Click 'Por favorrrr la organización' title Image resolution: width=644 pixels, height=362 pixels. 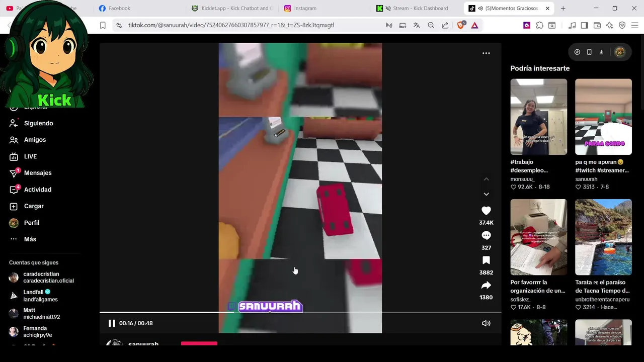538,287
